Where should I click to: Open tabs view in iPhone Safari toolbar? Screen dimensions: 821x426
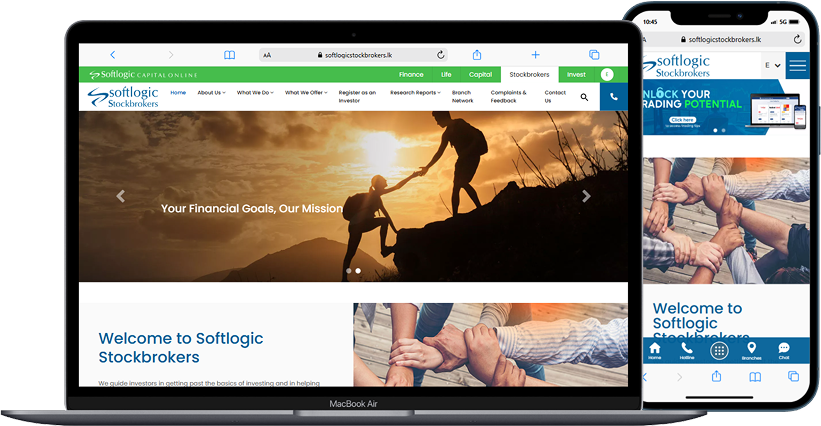(x=793, y=376)
